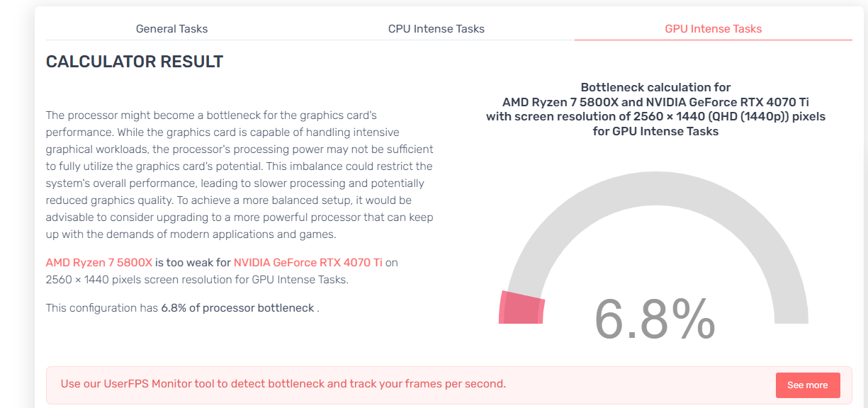Screen dimensions: 868x408
Task: Click the bold '6.8% of processor bottleneck' text
Action: (237, 308)
